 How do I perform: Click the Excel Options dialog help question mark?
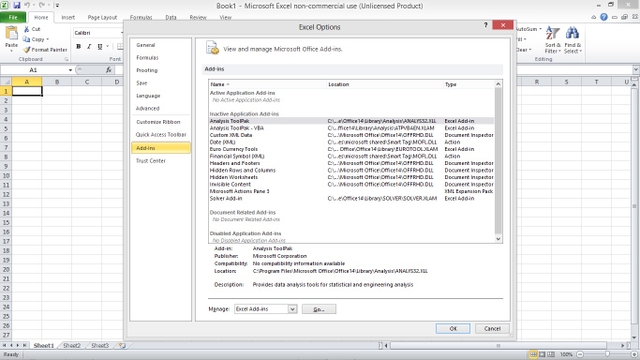pos(486,25)
